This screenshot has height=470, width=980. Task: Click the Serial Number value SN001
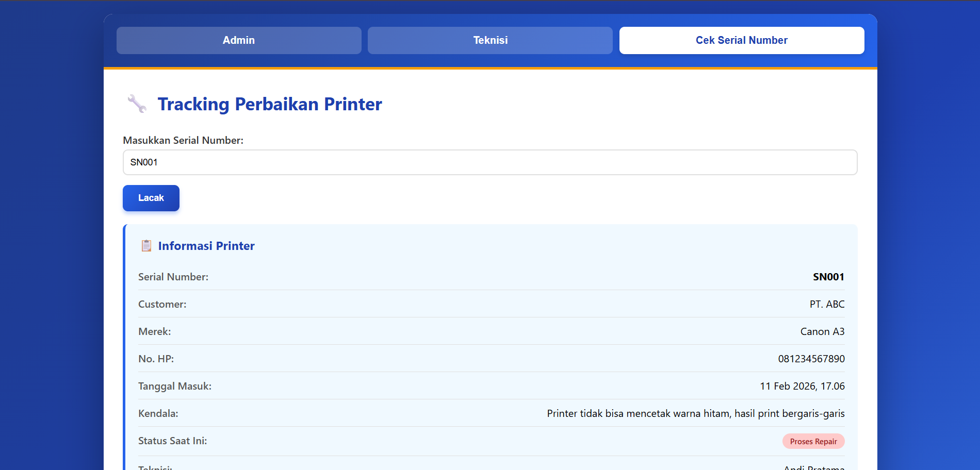(x=828, y=277)
